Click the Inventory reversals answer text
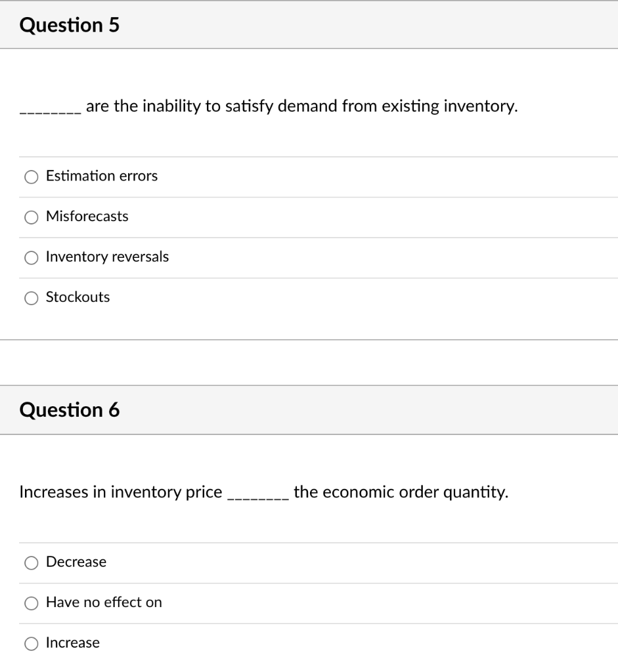 tap(107, 257)
